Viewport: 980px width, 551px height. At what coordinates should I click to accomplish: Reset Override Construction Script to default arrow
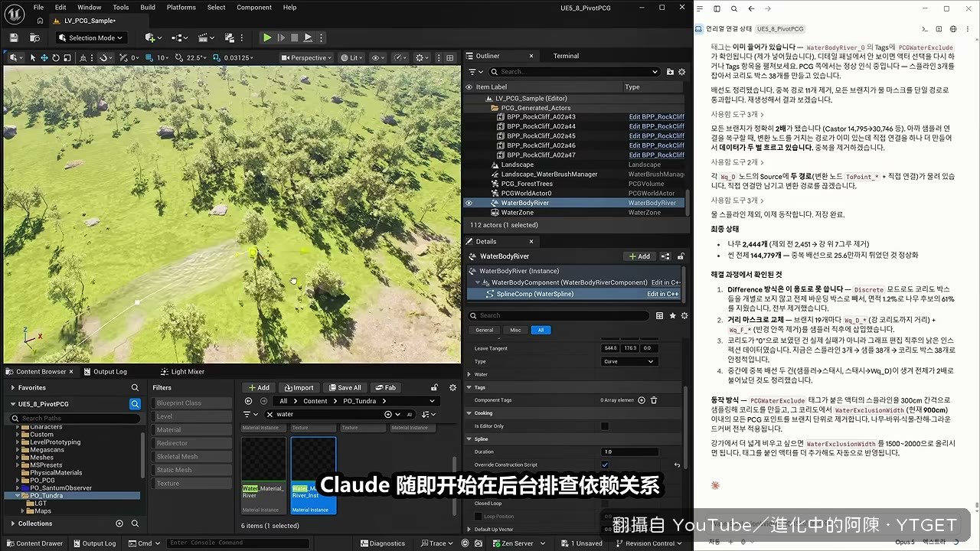[x=677, y=465]
